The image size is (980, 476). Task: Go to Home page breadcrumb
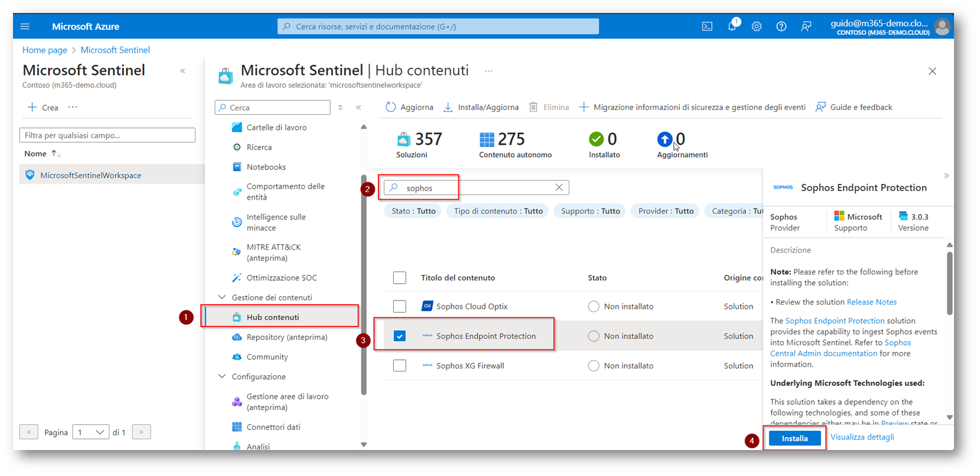click(45, 50)
